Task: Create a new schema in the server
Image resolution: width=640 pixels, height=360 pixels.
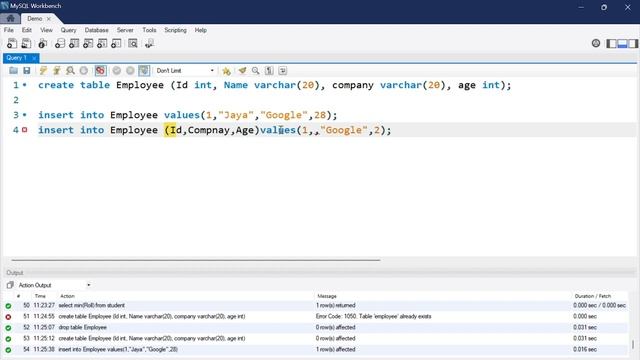Action: (60, 43)
